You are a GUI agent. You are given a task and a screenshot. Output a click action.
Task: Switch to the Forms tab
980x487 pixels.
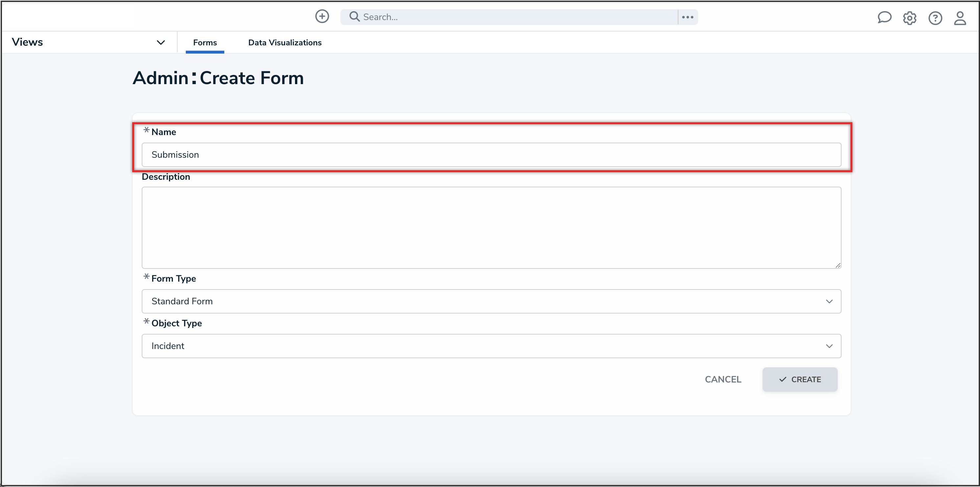click(205, 43)
